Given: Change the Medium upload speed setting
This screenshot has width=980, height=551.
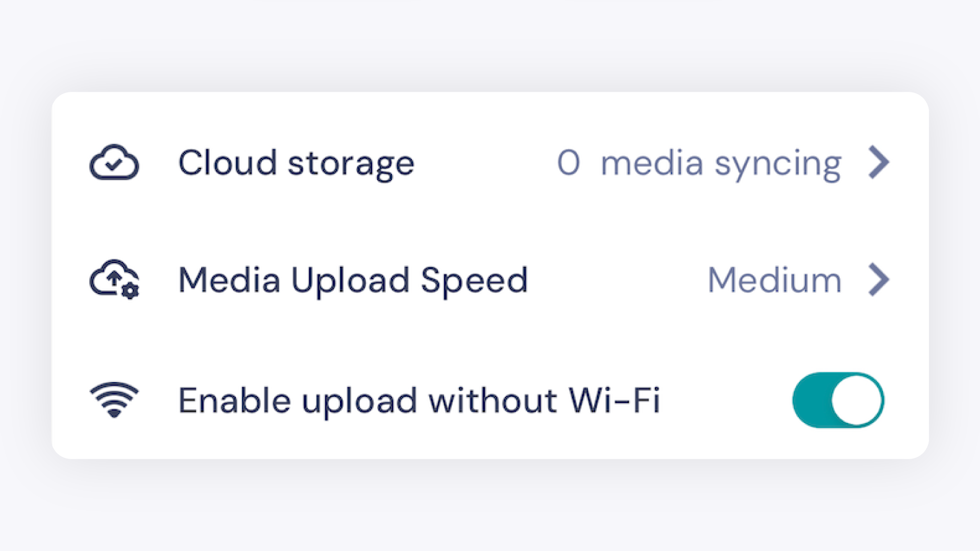Looking at the screenshot, I should pos(774,280).
